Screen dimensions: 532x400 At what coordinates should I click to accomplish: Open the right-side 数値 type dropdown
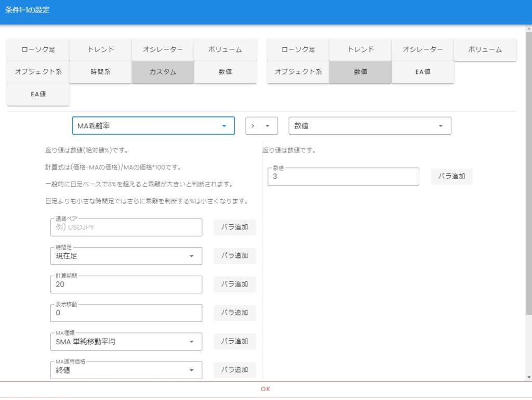point(370,126)
